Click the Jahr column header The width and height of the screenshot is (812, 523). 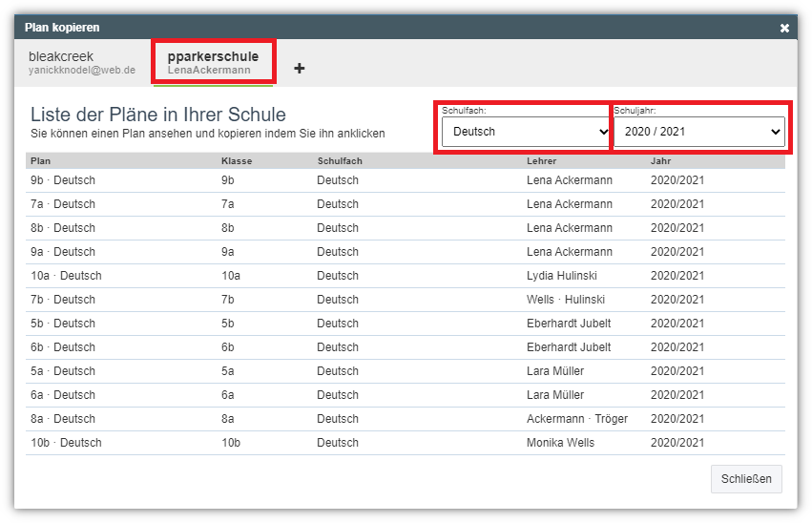pyautogui.click(x=660, y=161)
